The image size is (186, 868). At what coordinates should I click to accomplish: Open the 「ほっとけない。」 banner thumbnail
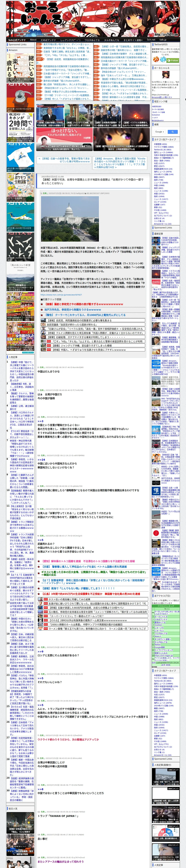click(x=64, y=139)
